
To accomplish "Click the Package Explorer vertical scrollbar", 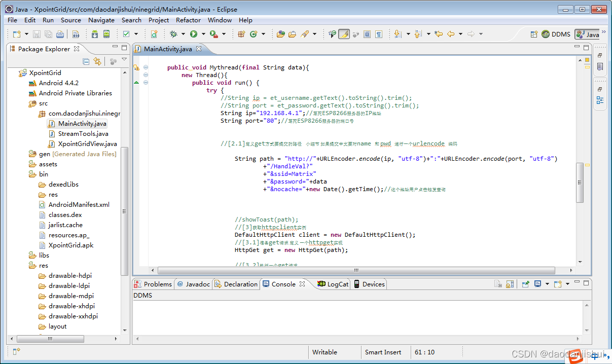I will (x=125, y=211).
